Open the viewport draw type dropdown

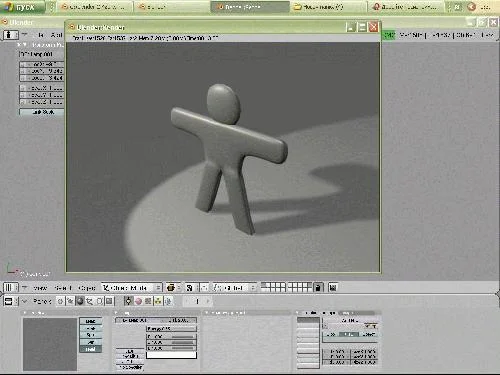pos(173,287)
